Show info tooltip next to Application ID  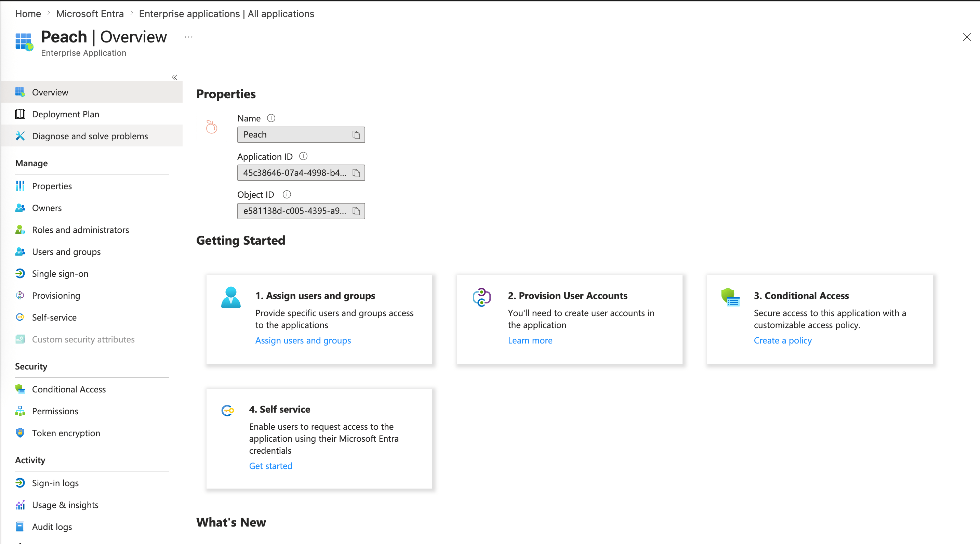(303, 156)
